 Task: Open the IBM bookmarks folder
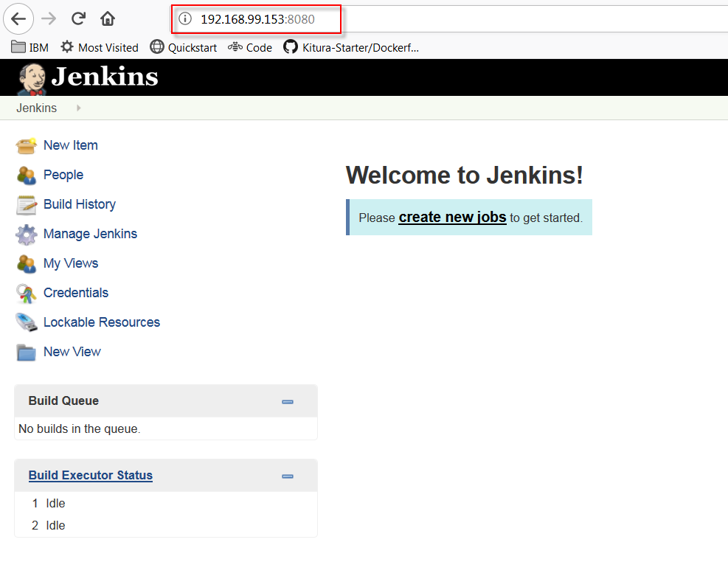[x=30, y=47]
